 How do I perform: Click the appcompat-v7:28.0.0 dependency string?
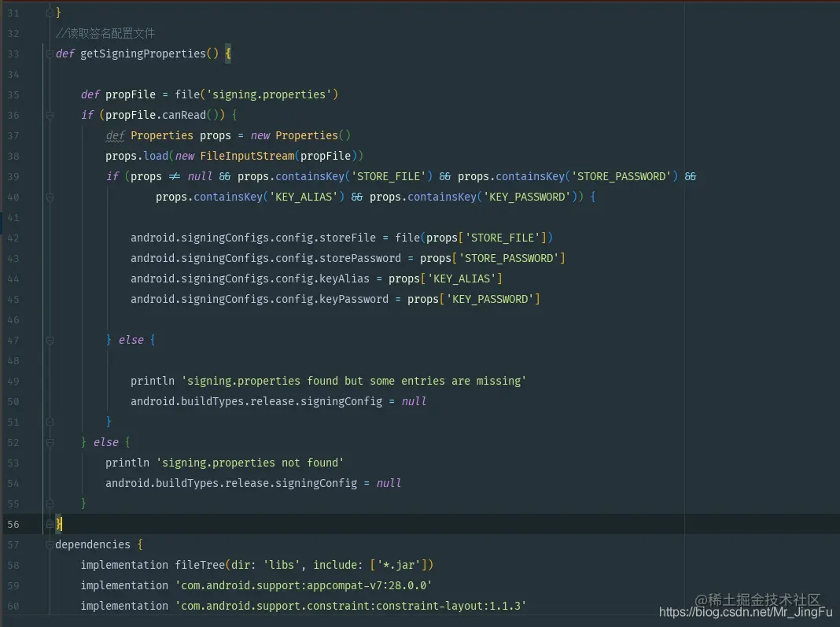pyautogui.click(x=304, y=585)
